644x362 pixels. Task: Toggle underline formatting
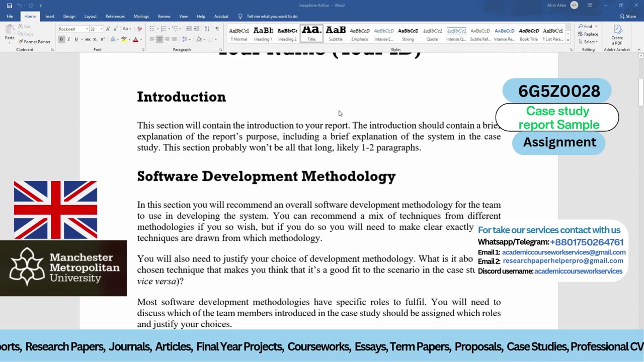(76, 39)
